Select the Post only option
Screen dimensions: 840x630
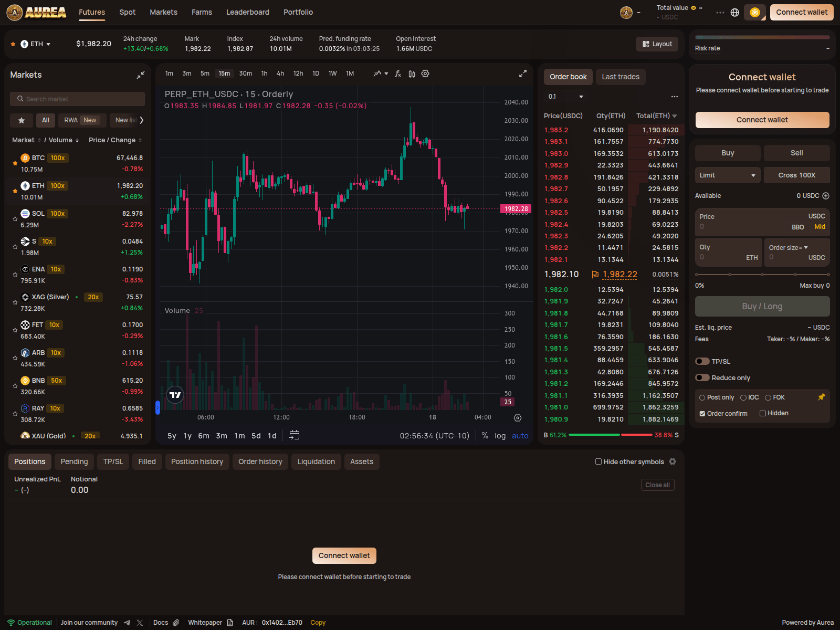point(702,397)
